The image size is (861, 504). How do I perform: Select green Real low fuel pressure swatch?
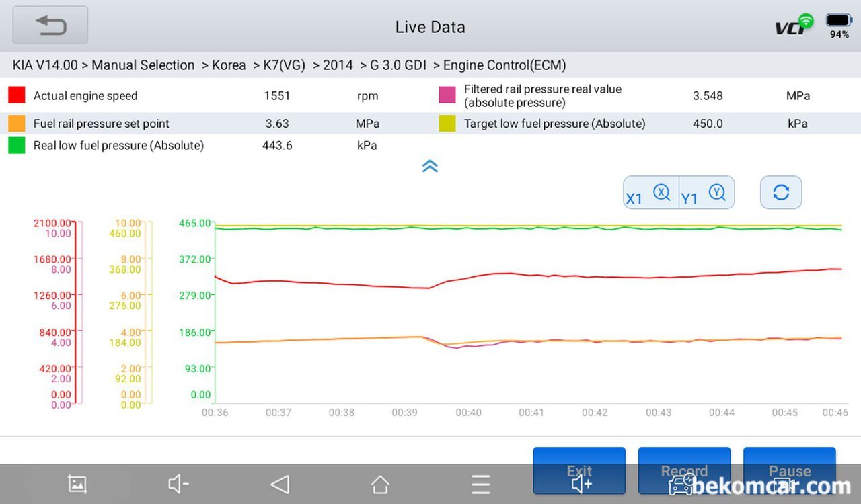17,145
